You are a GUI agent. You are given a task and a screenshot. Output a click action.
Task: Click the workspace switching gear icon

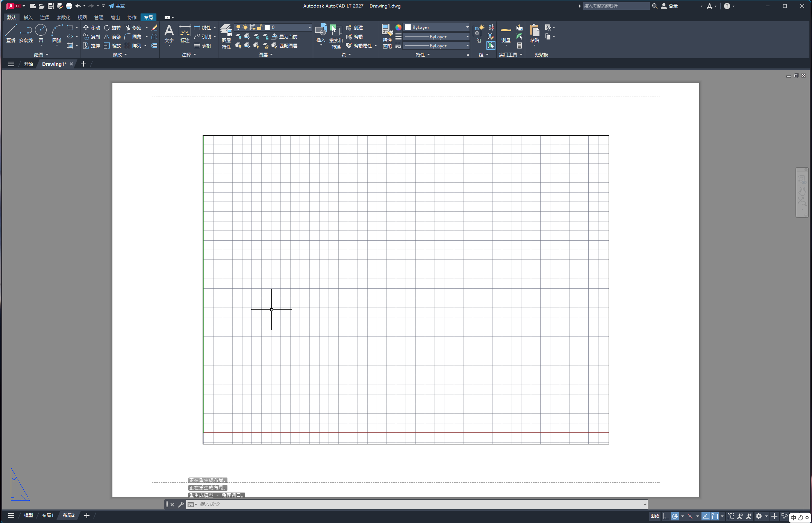[759, 516]
